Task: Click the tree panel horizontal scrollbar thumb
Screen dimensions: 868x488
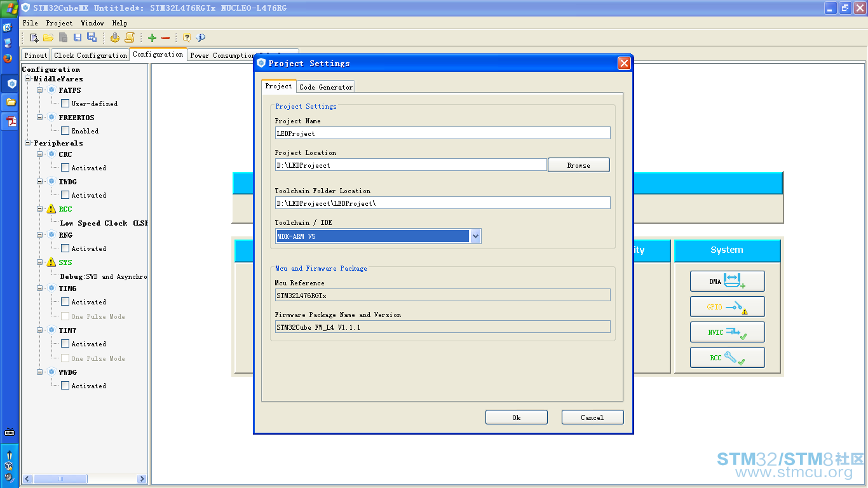Action: point(60,479)
